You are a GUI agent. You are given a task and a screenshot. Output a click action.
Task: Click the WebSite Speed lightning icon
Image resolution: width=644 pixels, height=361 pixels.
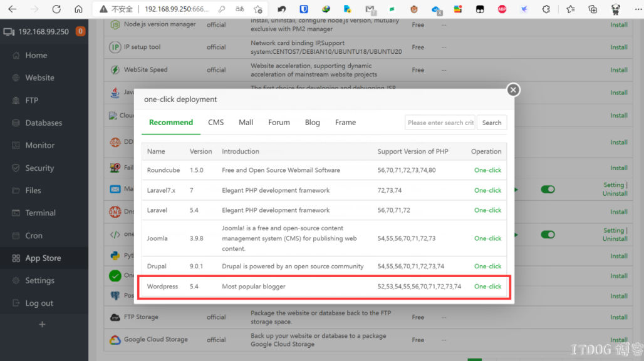pyautogui.click(x=115, y=69)
